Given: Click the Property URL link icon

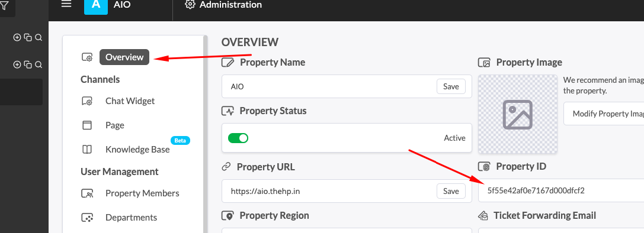Looking at the screenshot, I should (226, 167).
